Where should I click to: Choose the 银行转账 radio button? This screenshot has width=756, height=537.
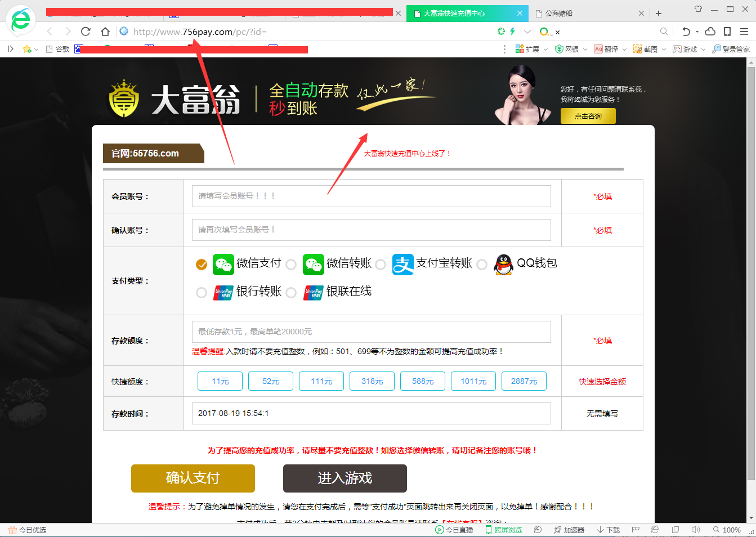point(202,293)
